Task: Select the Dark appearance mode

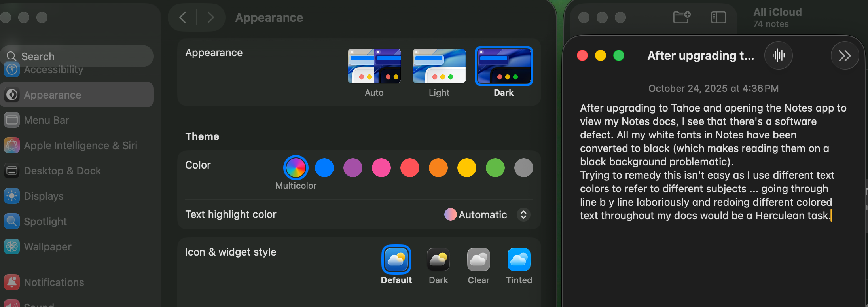Action: point(504,66)
